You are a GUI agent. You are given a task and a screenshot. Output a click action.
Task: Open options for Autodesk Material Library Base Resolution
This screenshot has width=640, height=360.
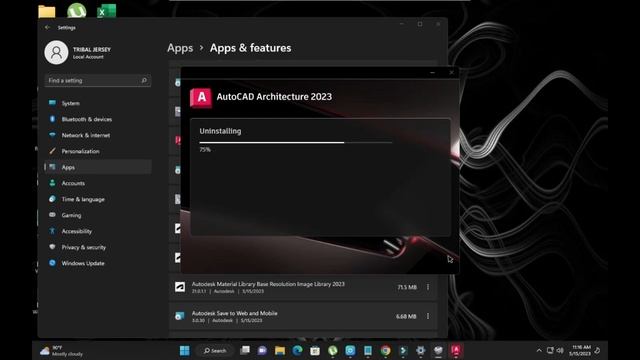click(x=428, y=287)
